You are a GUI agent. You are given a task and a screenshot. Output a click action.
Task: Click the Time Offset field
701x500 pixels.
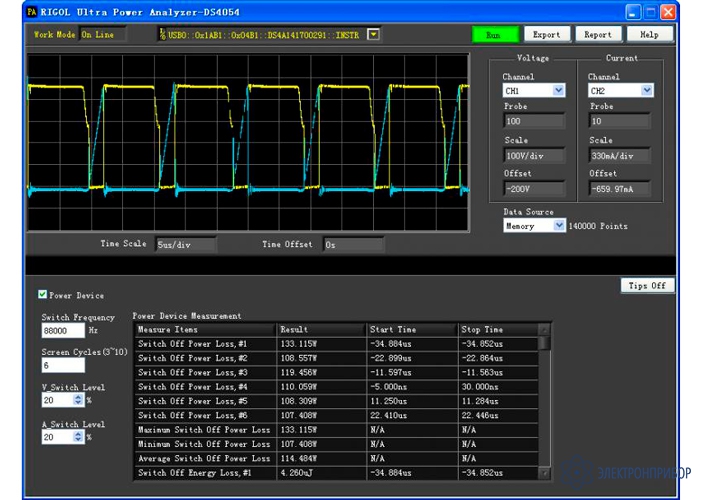click(353, 244)
